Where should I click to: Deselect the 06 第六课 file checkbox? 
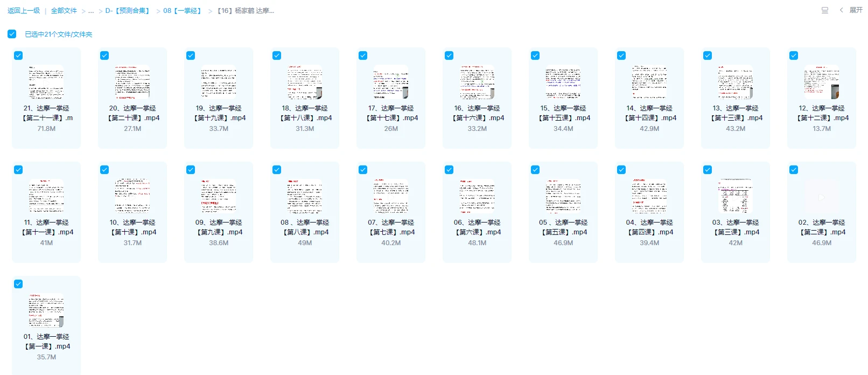pyautogui.click(x=449, y=170)
